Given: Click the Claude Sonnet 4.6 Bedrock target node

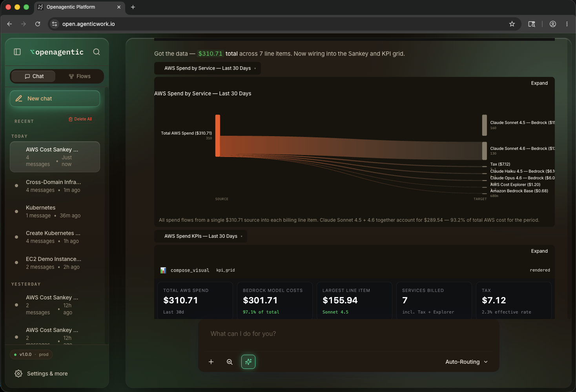Looking at the screenshot, I should [x=485, y=151].
